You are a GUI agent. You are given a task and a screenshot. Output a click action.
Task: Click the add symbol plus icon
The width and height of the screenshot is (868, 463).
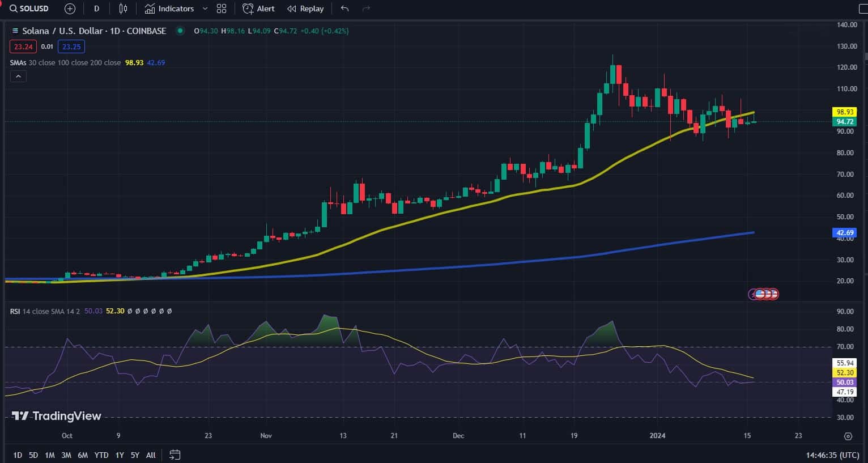point(70,9)
